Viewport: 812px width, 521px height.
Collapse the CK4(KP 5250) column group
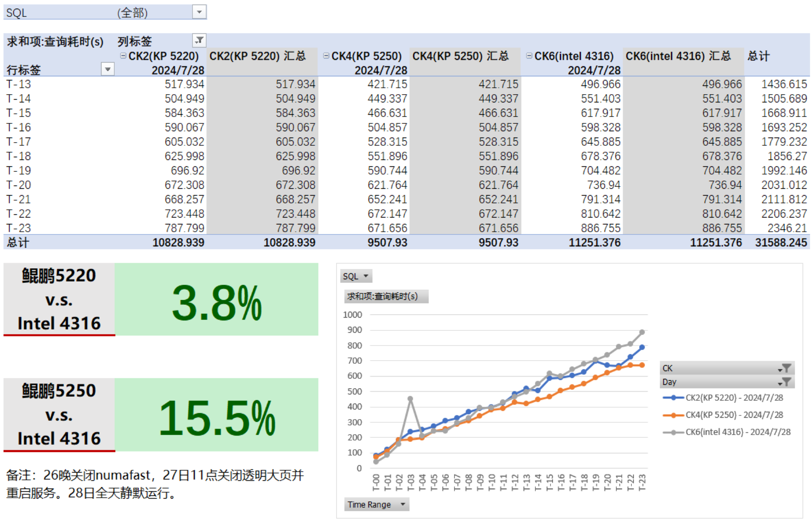coord(326,56)
